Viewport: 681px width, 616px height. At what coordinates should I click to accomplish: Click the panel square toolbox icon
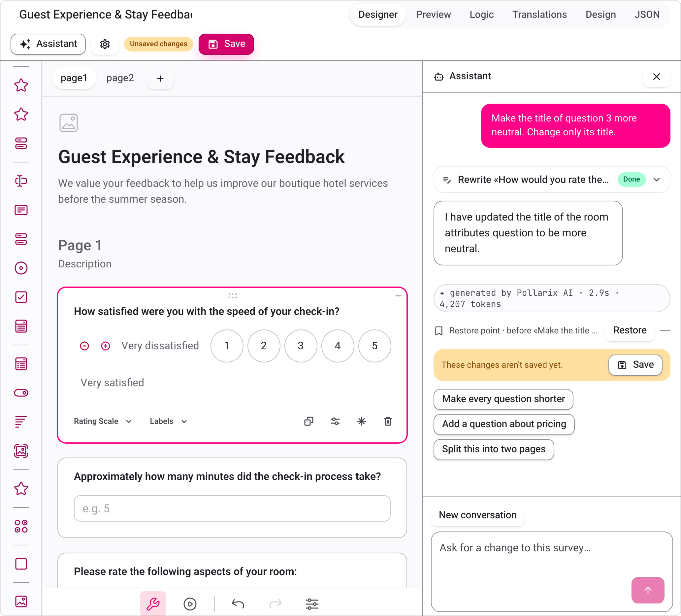pos(21,564)
